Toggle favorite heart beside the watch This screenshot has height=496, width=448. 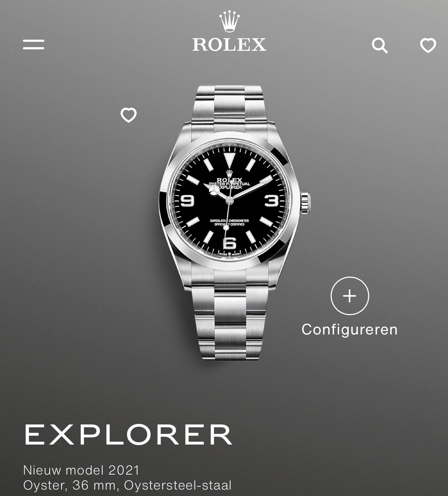click(129, 115)
